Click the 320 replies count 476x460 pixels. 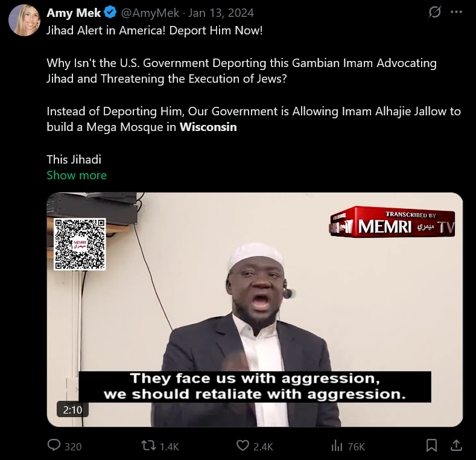(x=73, y=447)
